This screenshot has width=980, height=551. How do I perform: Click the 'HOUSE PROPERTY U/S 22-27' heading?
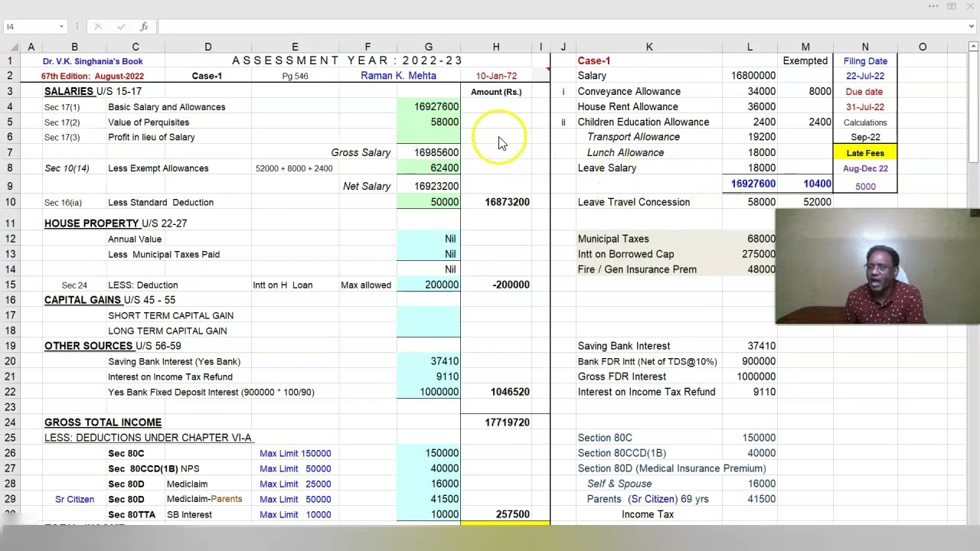click(x=116, y=223)
